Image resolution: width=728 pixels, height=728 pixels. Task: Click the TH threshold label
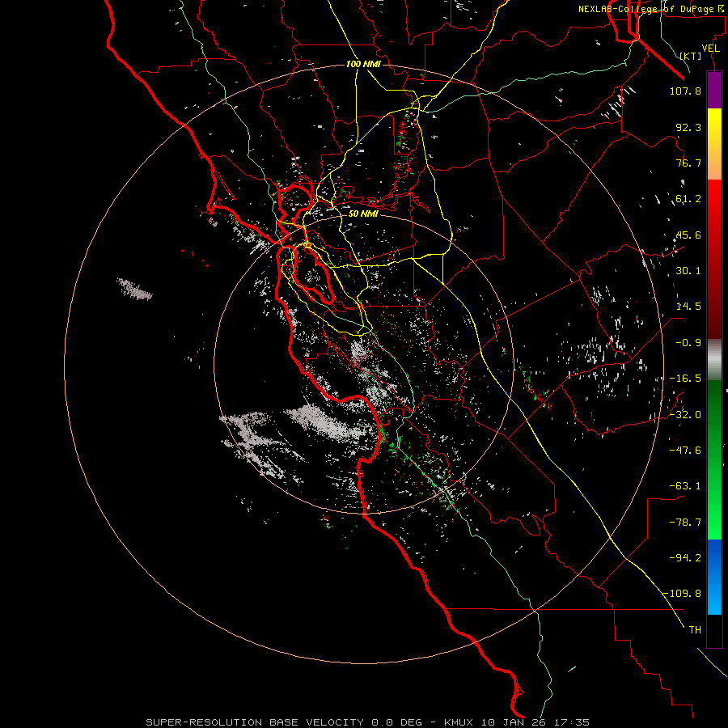coord(695,630)
